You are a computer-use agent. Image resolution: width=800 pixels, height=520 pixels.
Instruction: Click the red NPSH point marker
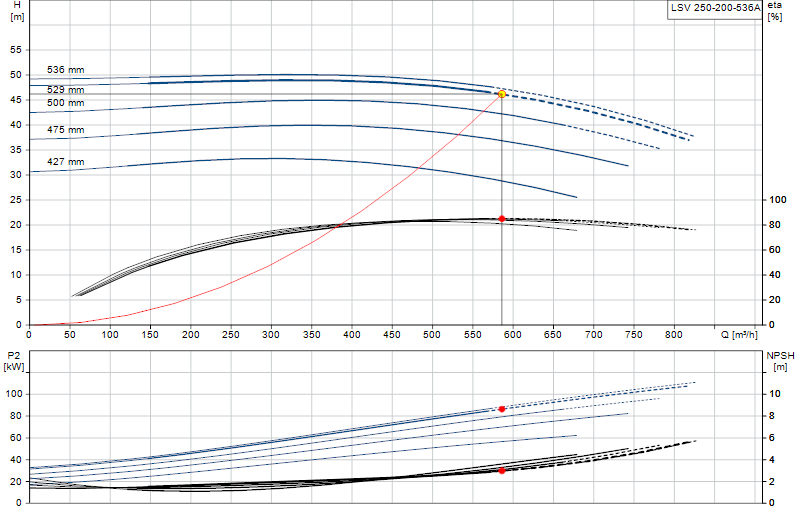502,471
